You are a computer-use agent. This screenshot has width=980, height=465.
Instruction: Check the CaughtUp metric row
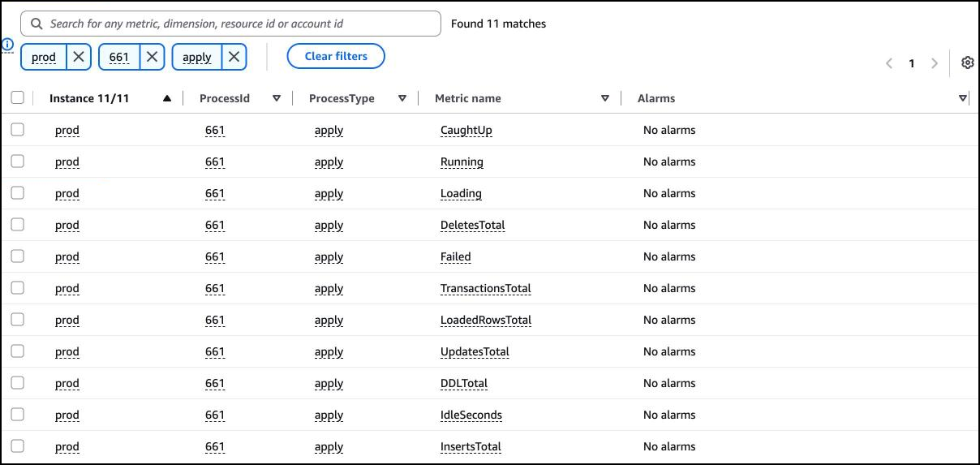click(x=17, y=129)
